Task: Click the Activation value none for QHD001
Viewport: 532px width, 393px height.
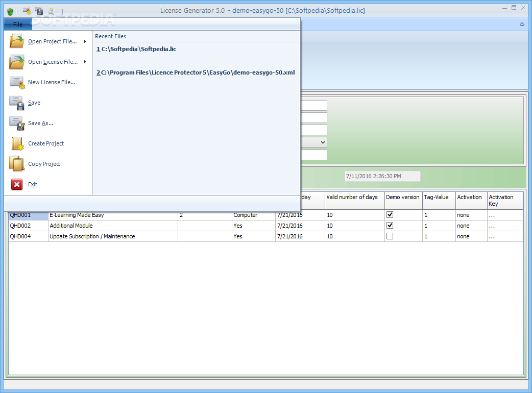Action: 471,215
